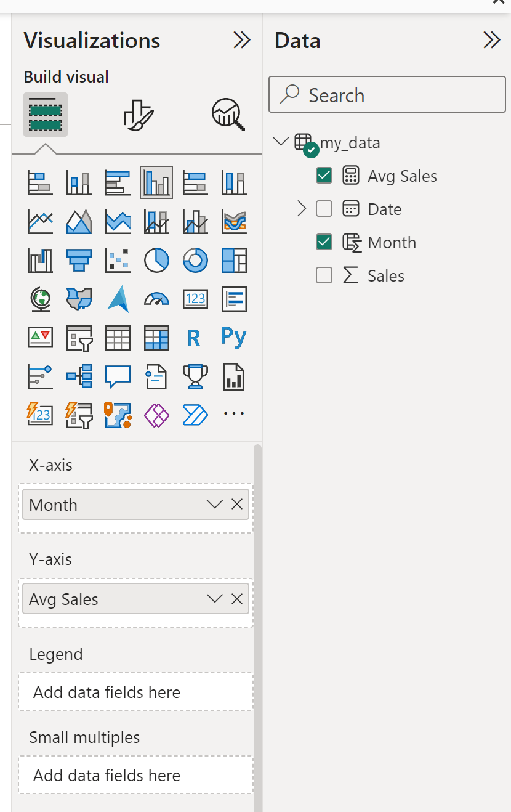Open the Format visual pane
Screen dimensions: 511x812
pyautogui.click(x=137, y=115)
